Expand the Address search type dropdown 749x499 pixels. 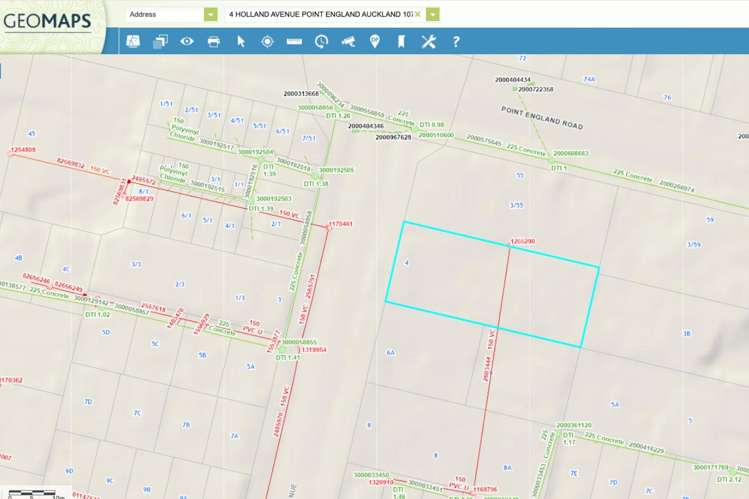point(210,15)
